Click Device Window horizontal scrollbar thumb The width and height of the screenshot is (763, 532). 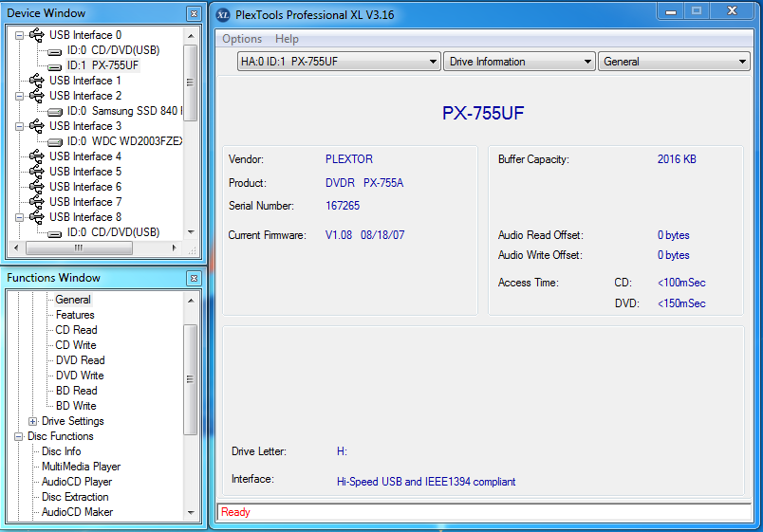[x=79, y=248]
